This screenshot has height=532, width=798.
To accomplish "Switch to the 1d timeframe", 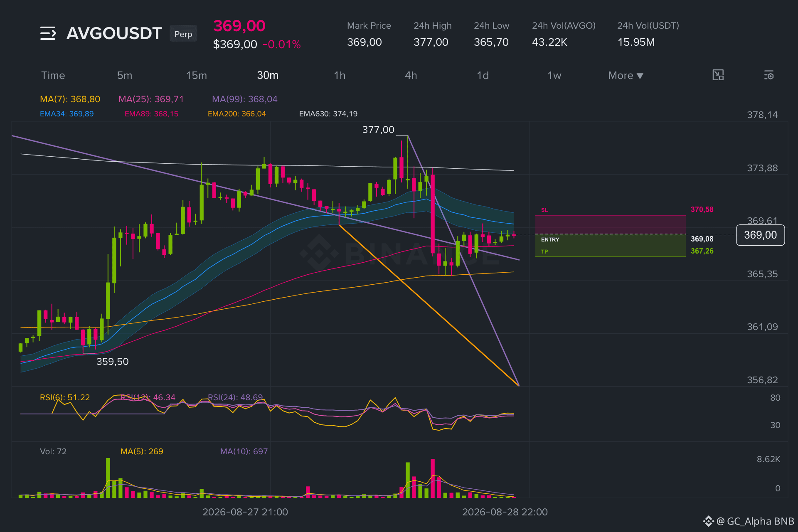I will (x=483, y=75).
